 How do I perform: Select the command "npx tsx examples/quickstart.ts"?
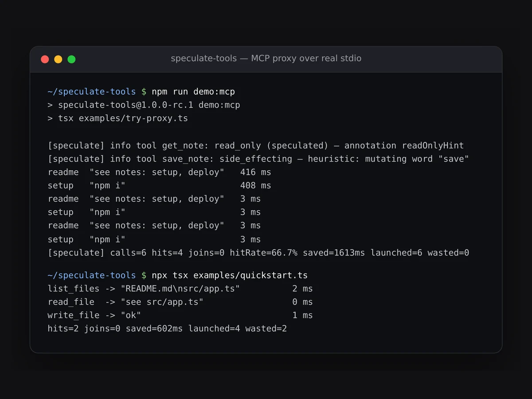(230, 275)
